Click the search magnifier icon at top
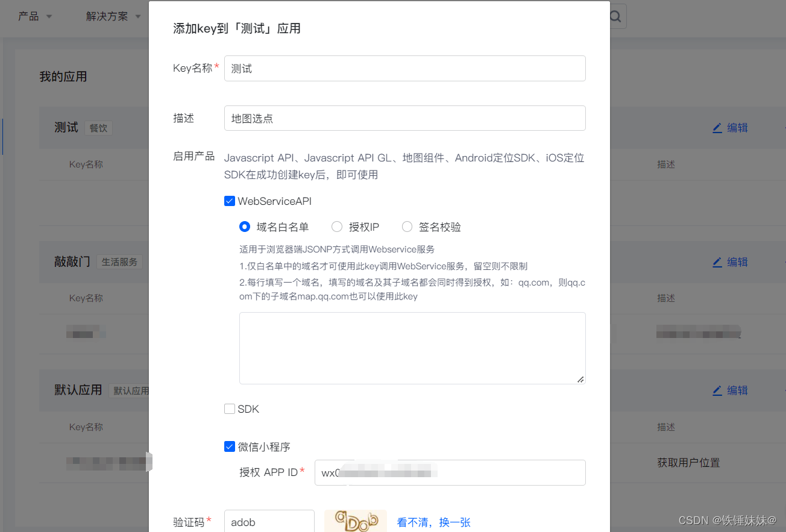Screen dimensions: 786x532 (x=615, y=17)
